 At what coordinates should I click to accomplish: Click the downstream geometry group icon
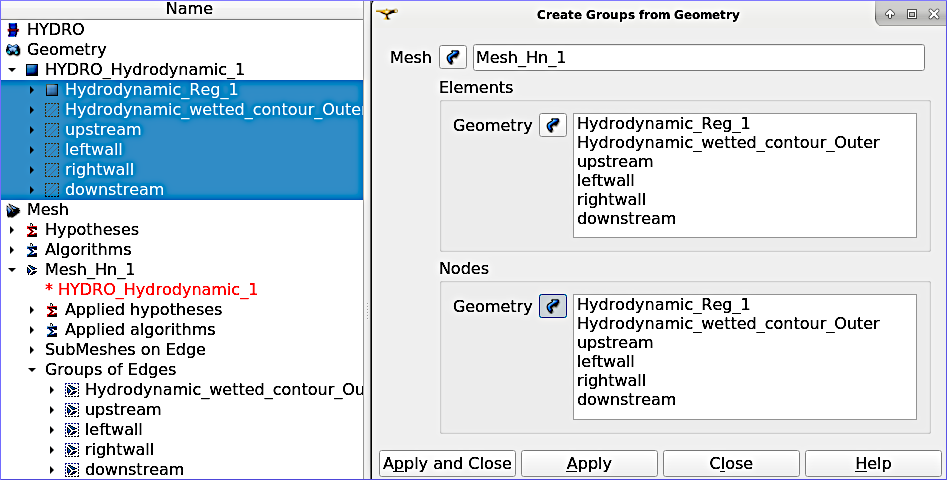52,190
